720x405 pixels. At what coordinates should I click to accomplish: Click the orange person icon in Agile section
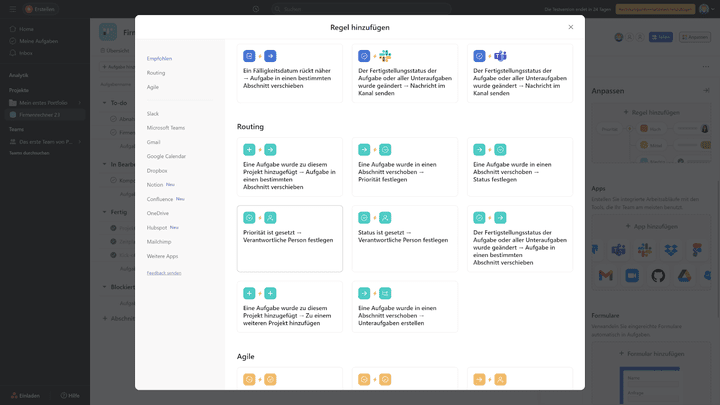tap(500, 380)
